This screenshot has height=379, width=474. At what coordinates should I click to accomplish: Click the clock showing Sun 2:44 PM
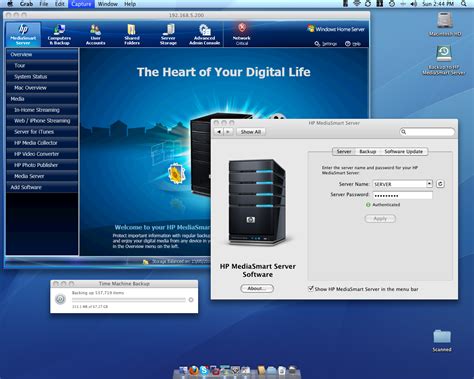[x=438, y=4]
